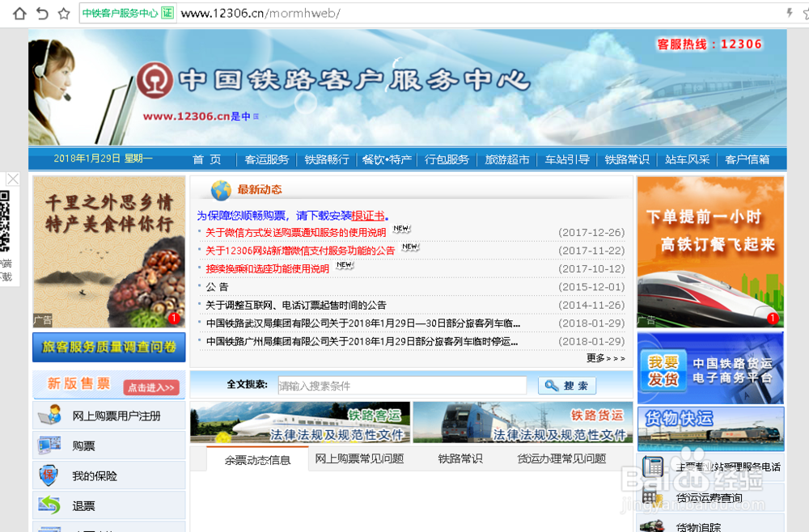Click the 购票 computer icon
809x532 pixels.
coord(50,445)
